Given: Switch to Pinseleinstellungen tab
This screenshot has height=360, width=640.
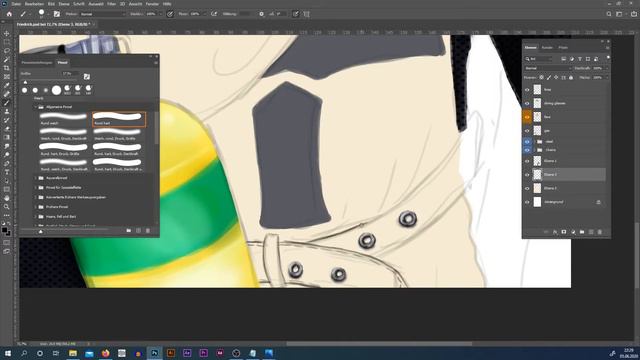Looking at the screenshot, I should (37, 62).
